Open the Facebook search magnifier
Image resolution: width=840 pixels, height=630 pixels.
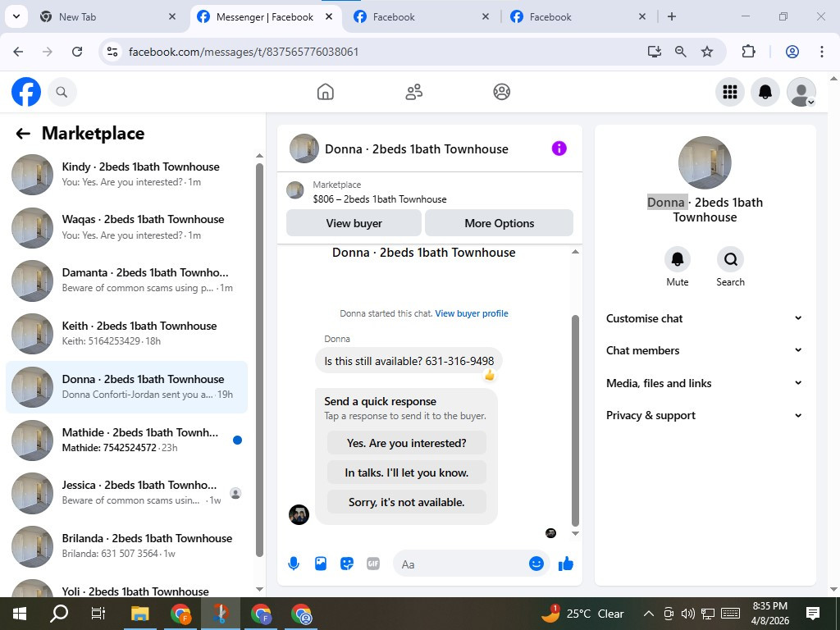pyautogui.click(x=62, y=92)
